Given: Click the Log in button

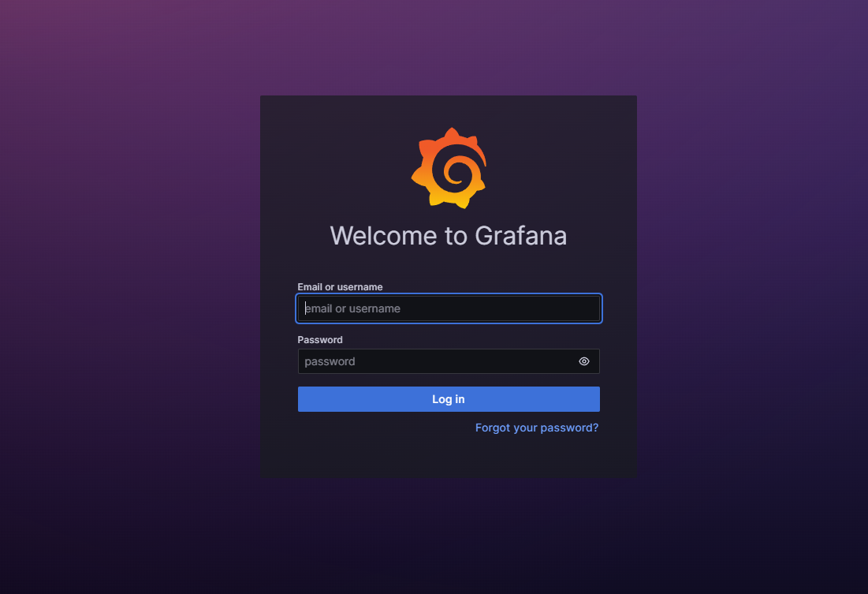Looking at the screenshot, I should [x=449, y=399].
